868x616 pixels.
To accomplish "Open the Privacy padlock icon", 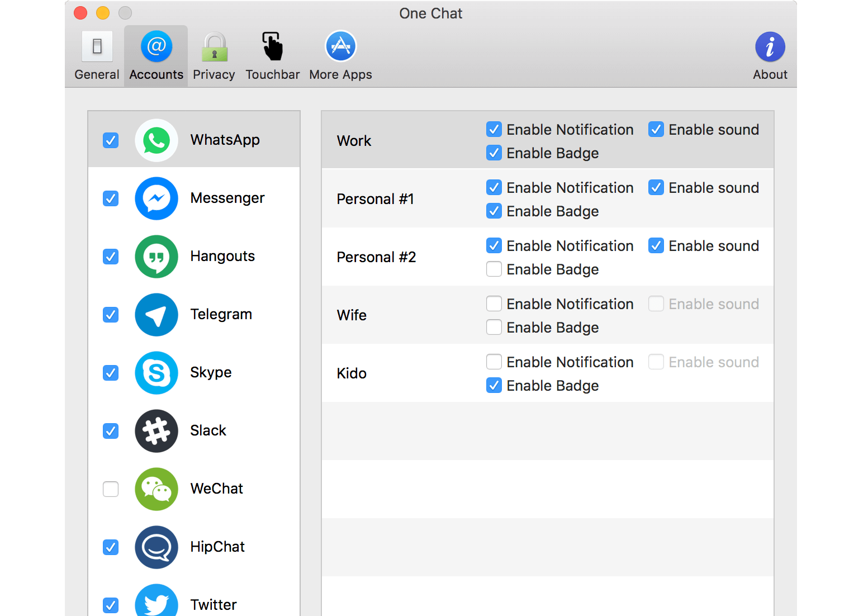I will point(215,47).
